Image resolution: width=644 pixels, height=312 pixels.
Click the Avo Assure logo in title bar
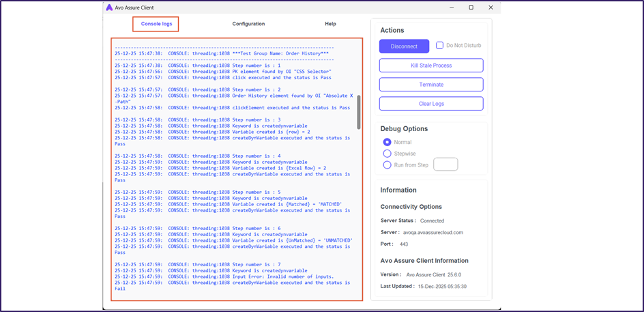[x=109, y=8]
